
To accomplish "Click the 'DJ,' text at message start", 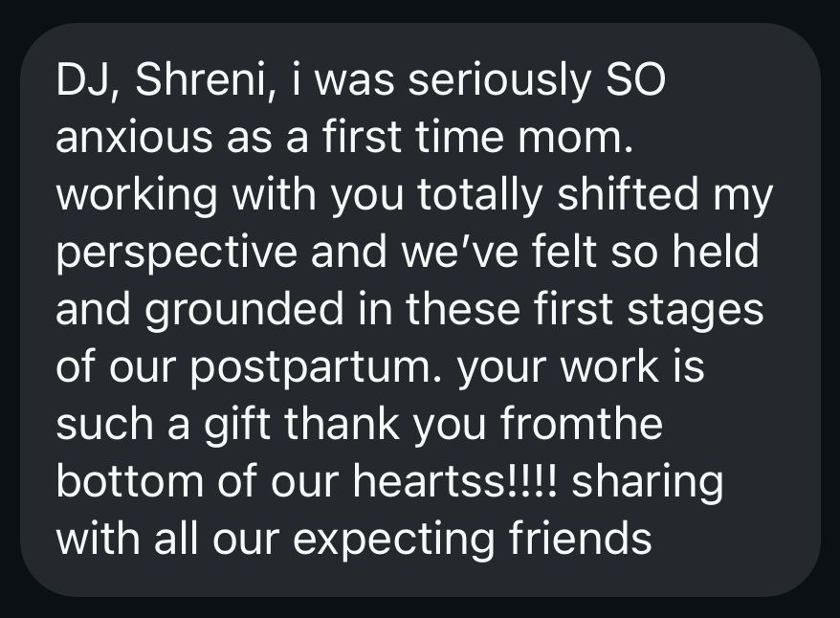I will click(x=88, y=82).
